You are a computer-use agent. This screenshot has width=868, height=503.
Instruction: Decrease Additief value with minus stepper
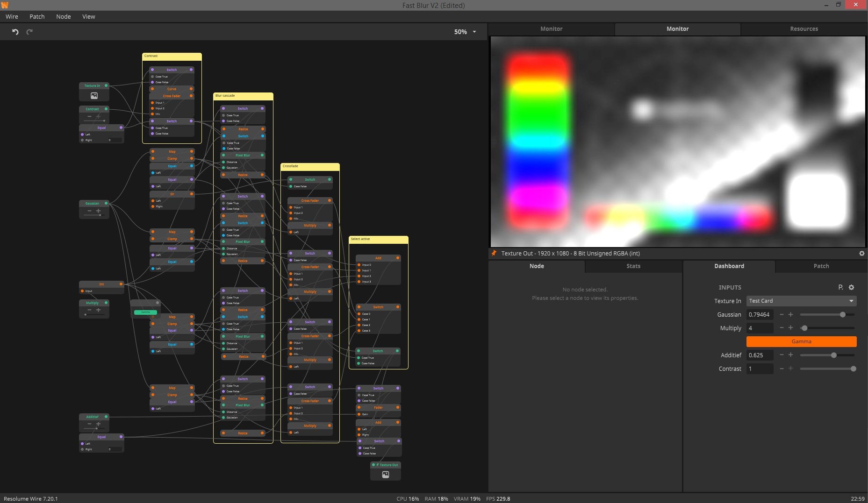(x=782, y=355)
